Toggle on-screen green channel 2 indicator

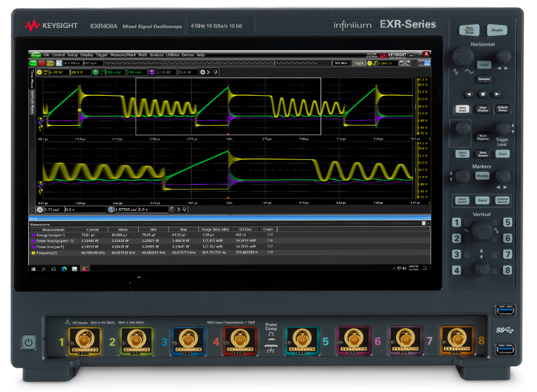click(x=96, y=73)
